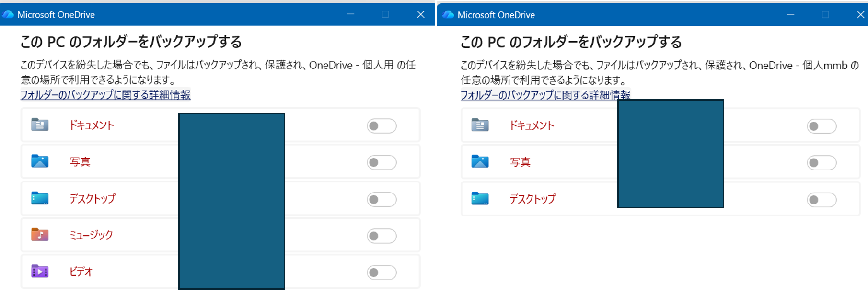
Task: Toggle デスクトップ backup in left window
Action: (x=382, y=199)
